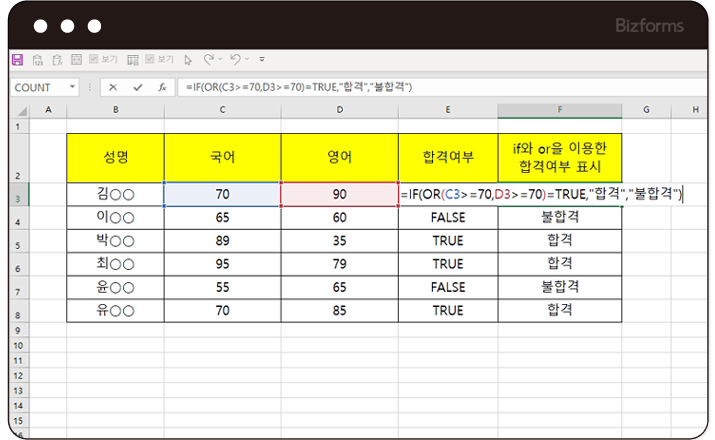715x440 pixels.
Task: Cancel formula entry with the X icon
Action: [x=113, y=87]
